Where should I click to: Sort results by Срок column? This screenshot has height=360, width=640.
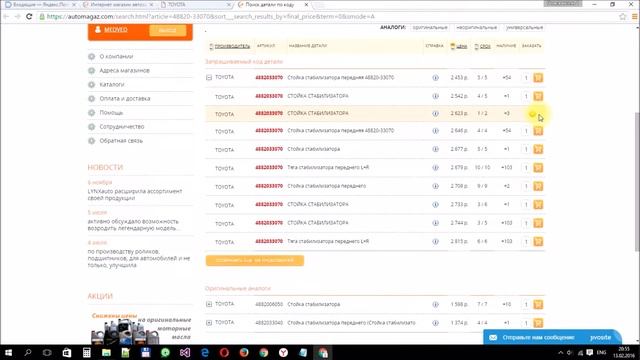coord(485,46)
